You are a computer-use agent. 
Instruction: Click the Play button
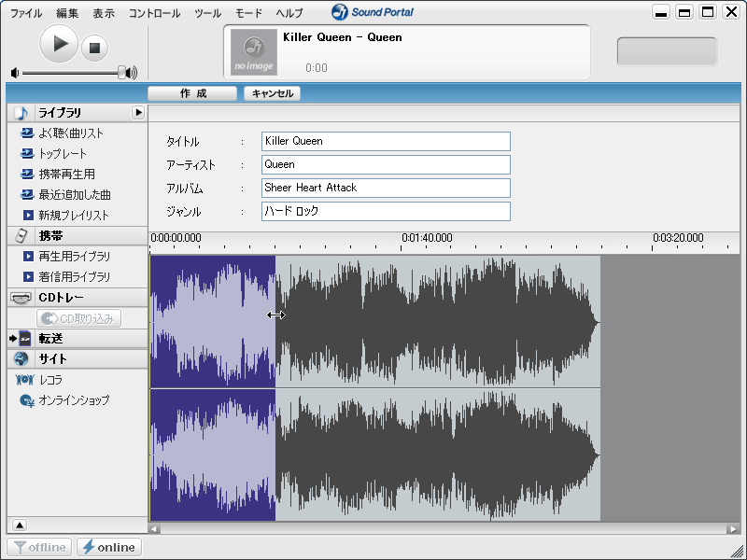tap(59, 44)
